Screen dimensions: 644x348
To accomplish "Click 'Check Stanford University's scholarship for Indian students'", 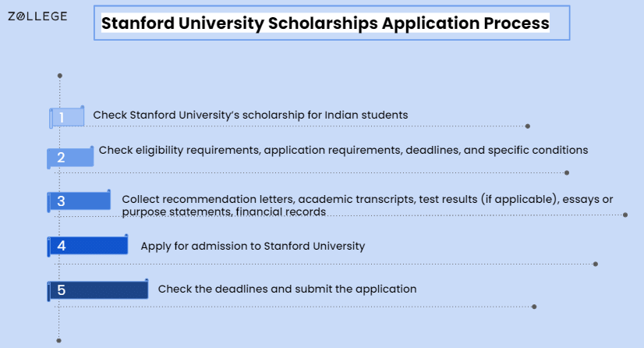I will 250,115.
